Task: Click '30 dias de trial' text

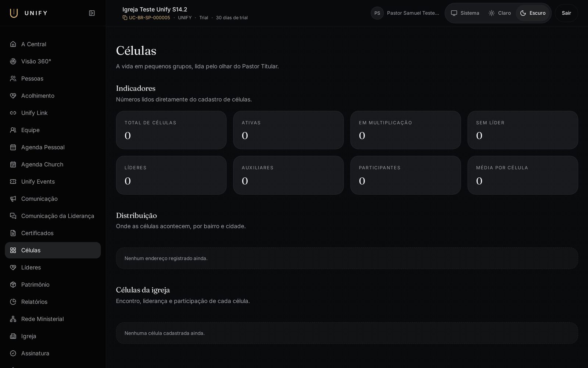Action: tap(232, 18)
